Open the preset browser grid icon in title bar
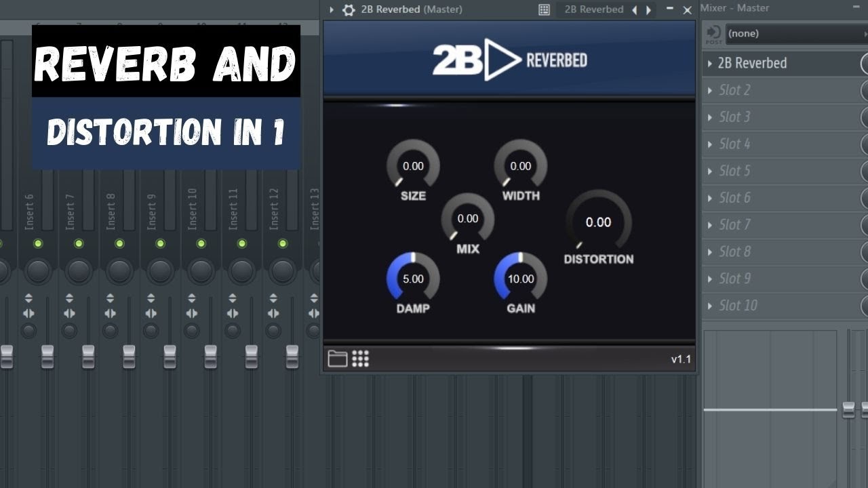868x488 pixels. (544, 9)
